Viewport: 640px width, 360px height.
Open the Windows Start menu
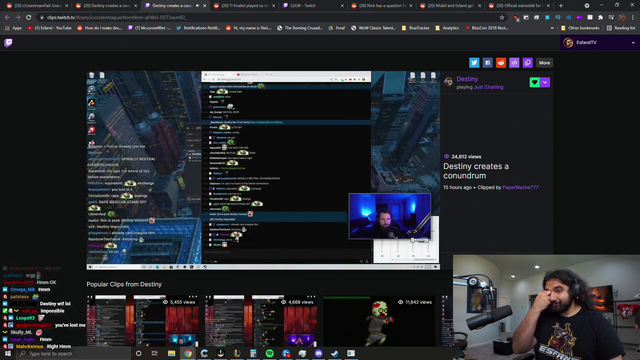pyautogui.click(x=8, y=353)
